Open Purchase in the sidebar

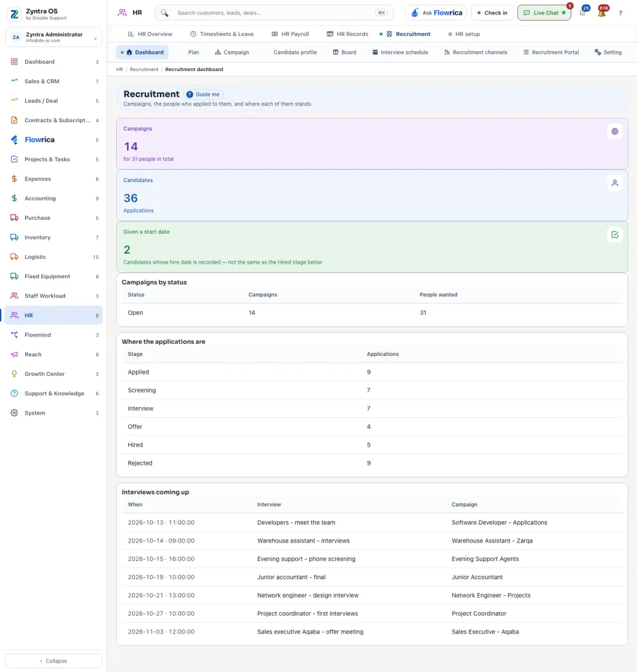point(54,218)
